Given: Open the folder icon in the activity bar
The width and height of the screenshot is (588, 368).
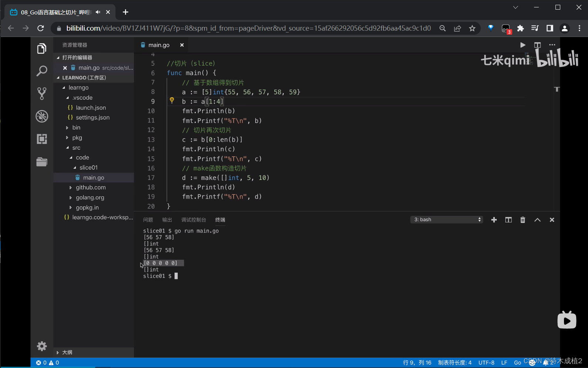Looking at the screenshot, I should (x=42, y=162).
